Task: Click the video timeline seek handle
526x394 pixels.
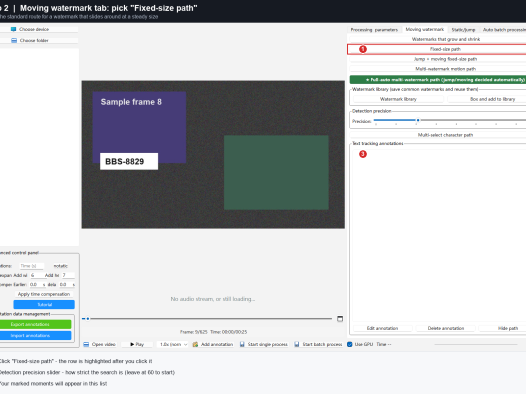Action: (88, 319)
